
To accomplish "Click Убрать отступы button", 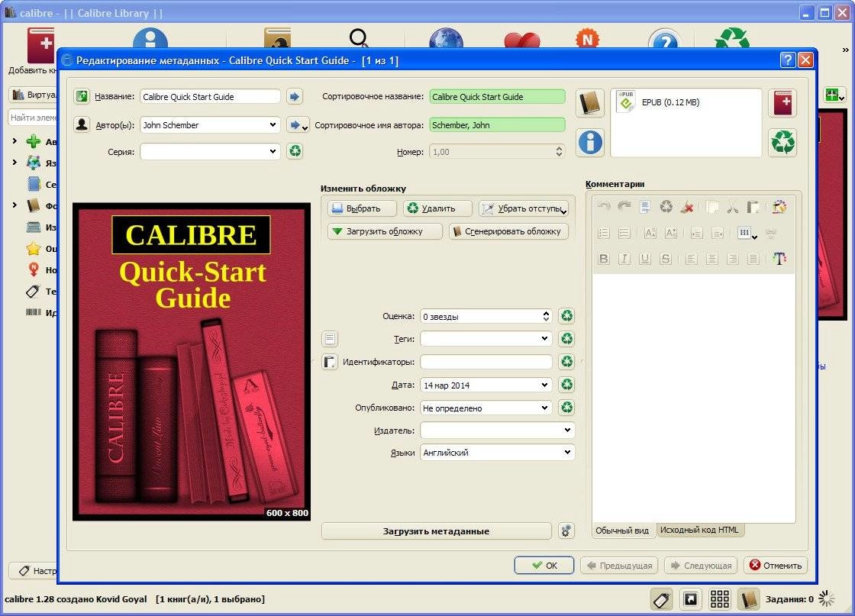I will click(524, 208).
